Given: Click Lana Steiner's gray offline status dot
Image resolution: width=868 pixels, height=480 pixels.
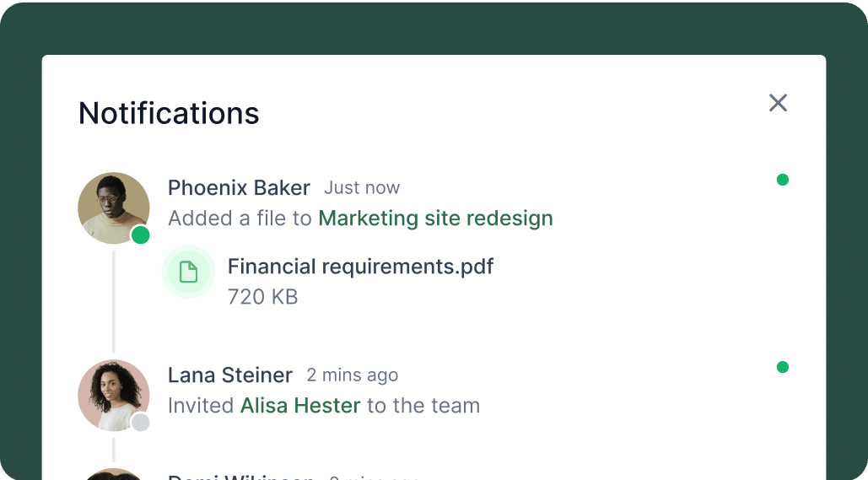Looking at the screenshot, I should pyautogui.click(x=141, y=423).
